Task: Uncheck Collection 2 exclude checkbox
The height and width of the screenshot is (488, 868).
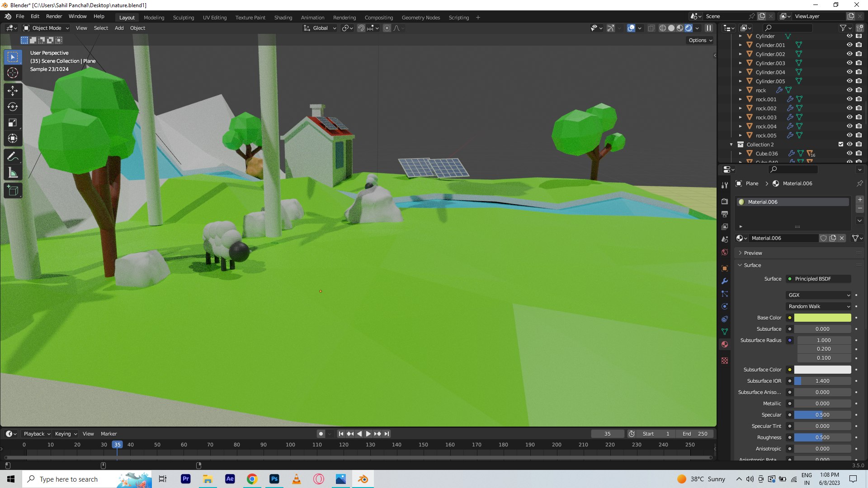Action: click(x=841, y=144)
